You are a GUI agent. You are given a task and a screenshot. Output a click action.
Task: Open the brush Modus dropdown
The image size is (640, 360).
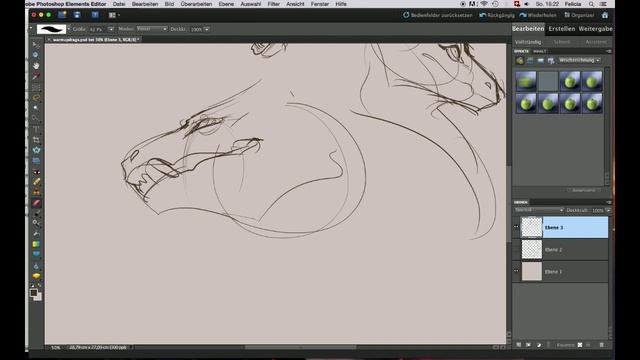click(152, 29)
